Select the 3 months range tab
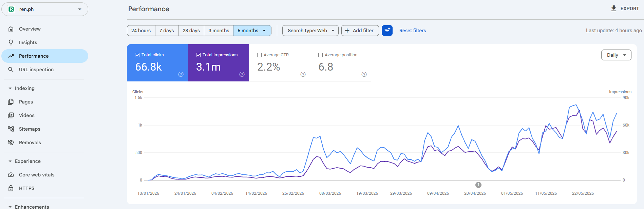 pyautogui.click(x=219, y=31)
